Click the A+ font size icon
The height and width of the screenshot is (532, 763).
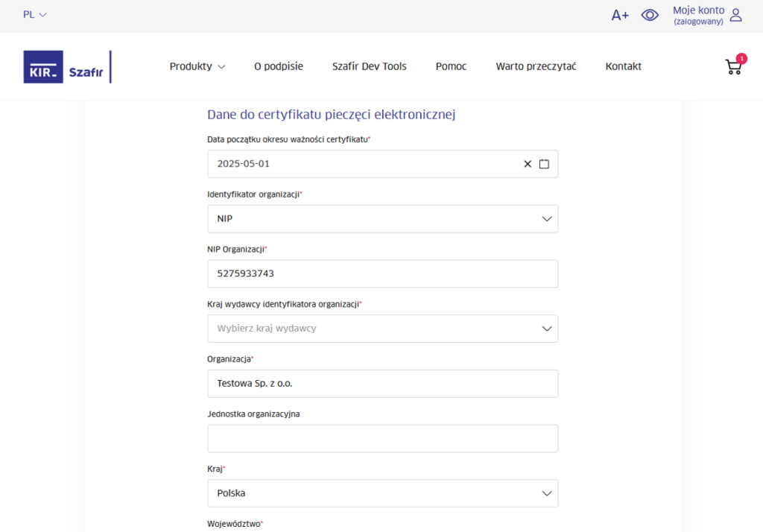click(620, 15)
